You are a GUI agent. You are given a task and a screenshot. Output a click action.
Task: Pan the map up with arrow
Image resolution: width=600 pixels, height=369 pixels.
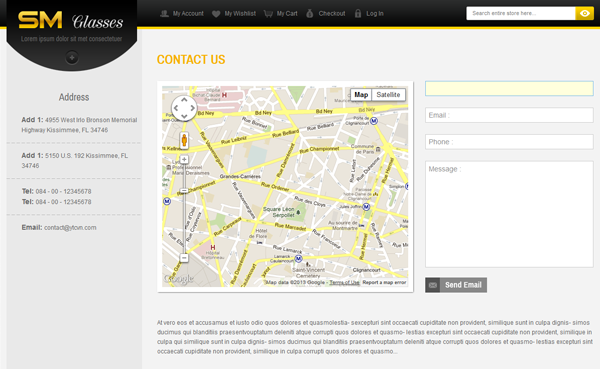[184, 100]
